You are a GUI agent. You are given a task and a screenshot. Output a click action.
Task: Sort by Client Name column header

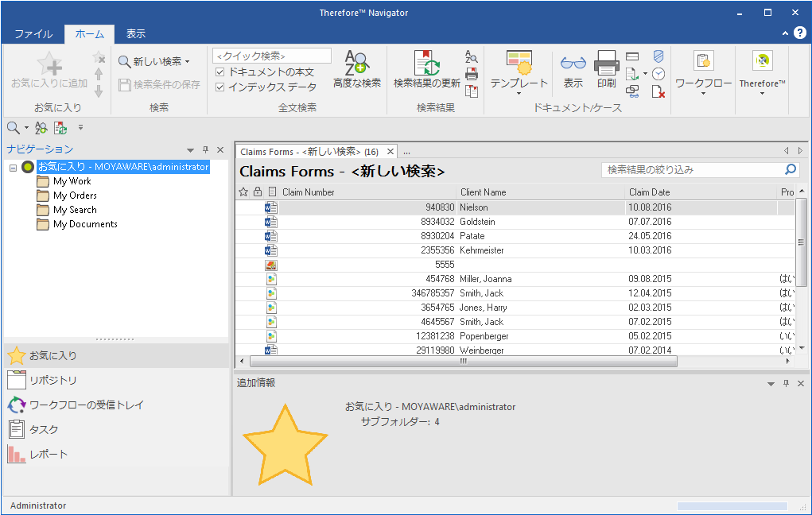tap(541, 192)
